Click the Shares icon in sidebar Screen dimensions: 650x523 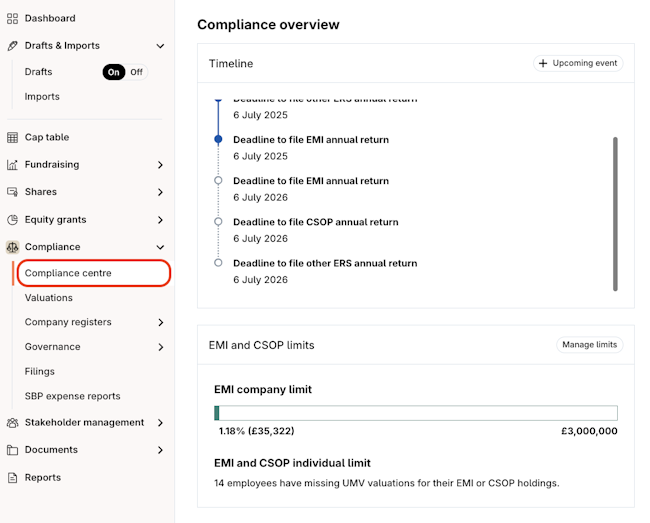click(x=13, y=192)
